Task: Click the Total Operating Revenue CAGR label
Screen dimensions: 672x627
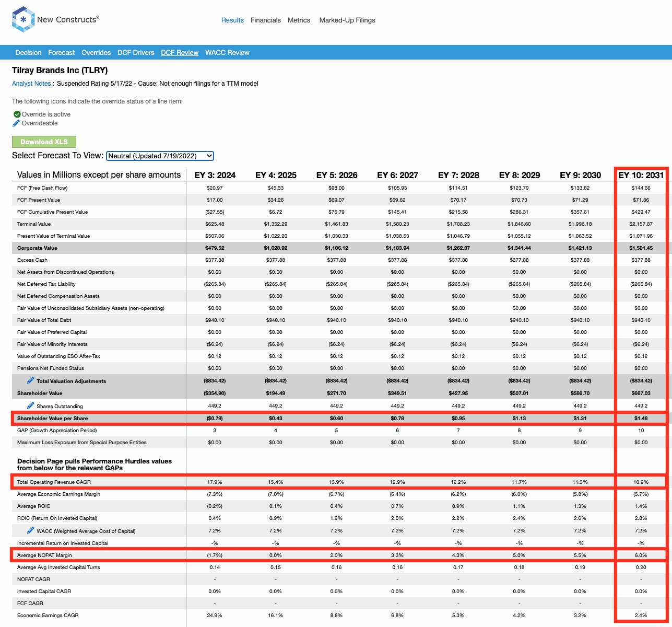Action: point(54,482)
